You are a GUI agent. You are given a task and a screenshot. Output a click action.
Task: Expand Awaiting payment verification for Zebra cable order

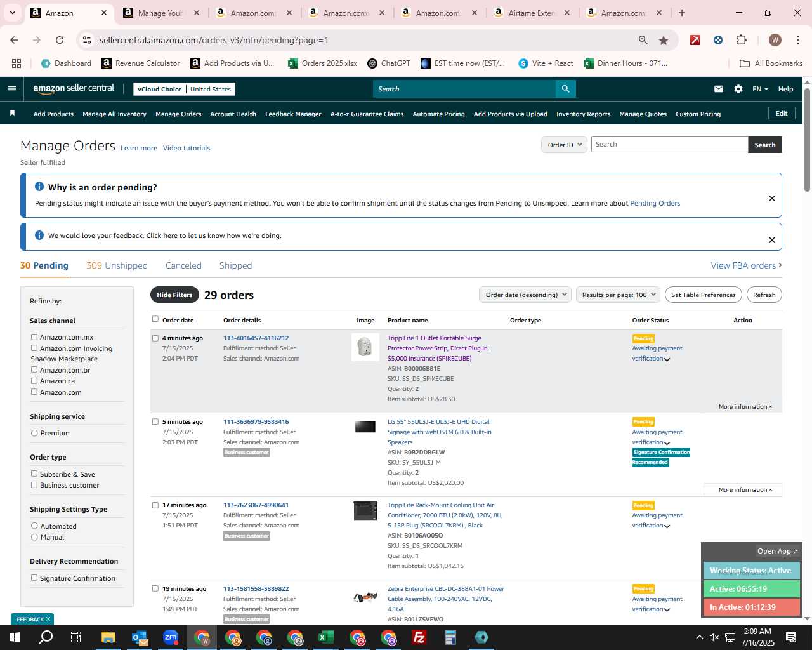pyautogui.click(x=667, y=610)
